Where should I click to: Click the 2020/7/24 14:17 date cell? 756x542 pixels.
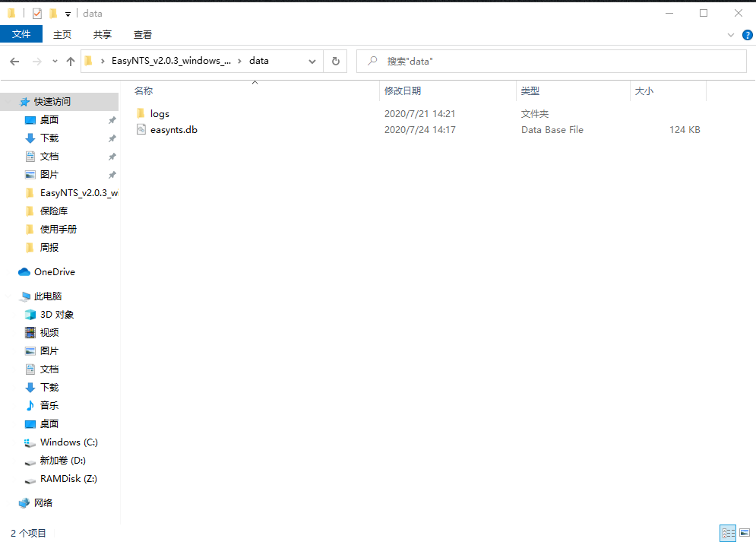pyautogui.click(x=419, y=130)
